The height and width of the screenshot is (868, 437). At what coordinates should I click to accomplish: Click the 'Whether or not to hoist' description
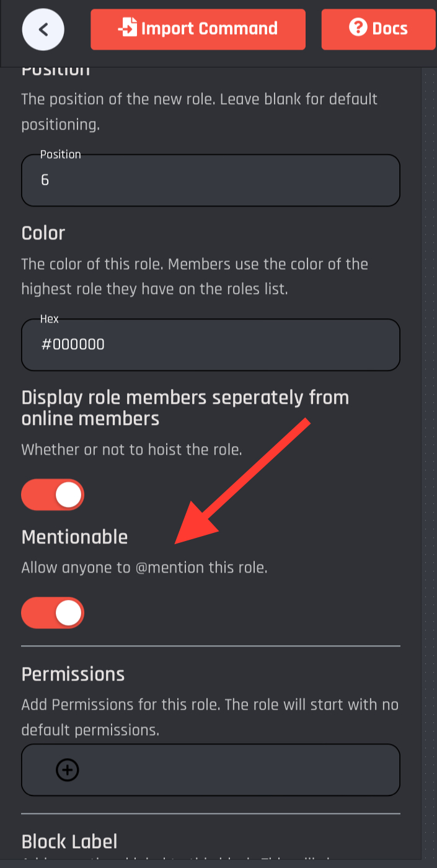pyautogui.click(x=131, y=449)
